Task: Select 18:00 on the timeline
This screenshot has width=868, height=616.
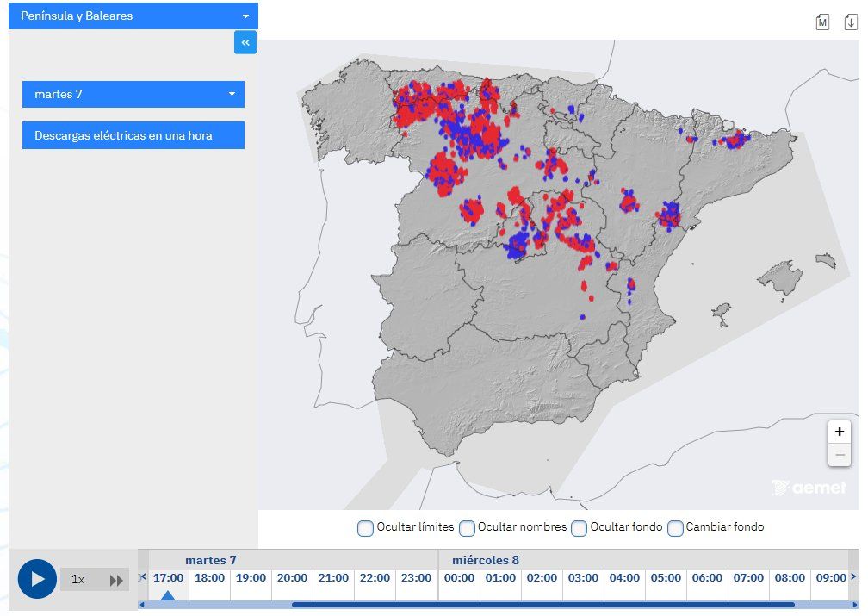Action: (x=209, y=578)
